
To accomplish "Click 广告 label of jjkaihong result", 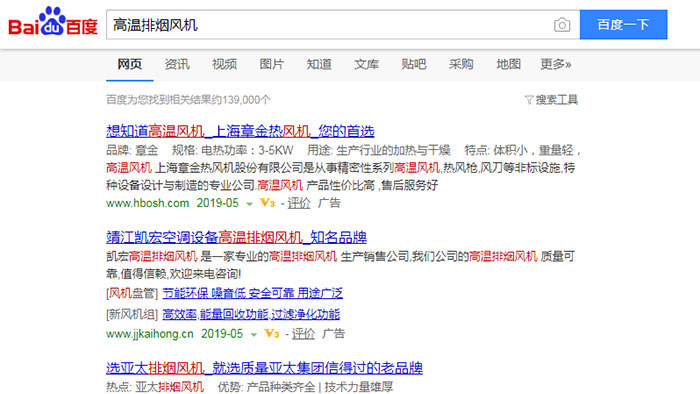I will [x=333, y=334].
